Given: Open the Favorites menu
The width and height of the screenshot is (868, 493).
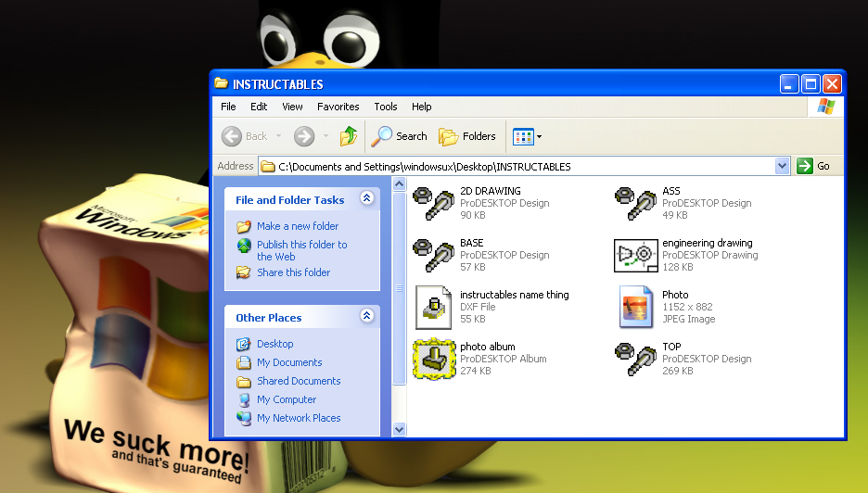Looking at the screenshot, I should pyautogui.click(x=338, y=107).
